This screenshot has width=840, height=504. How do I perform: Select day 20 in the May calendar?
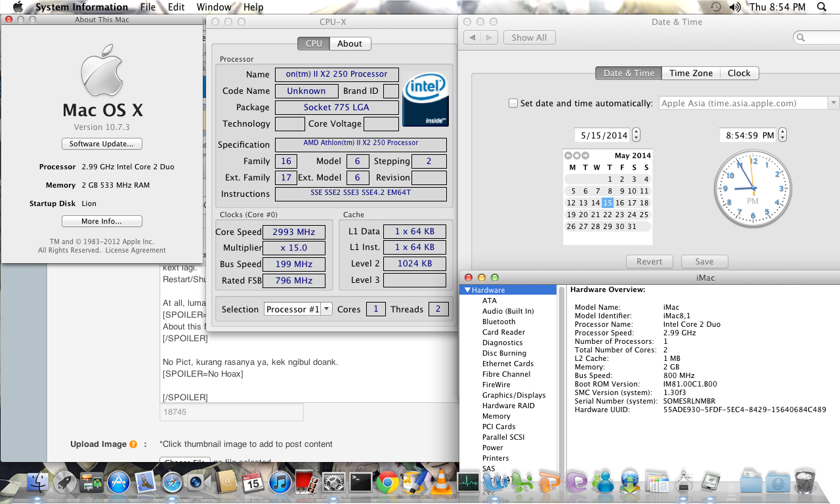point(583,215)
